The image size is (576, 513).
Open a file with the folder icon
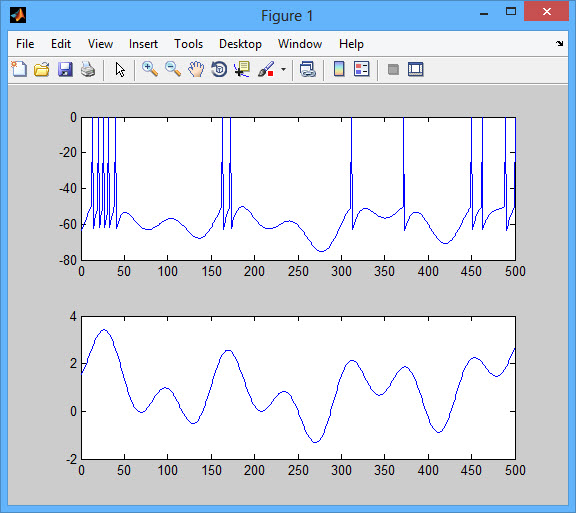[x=42, y=69]
